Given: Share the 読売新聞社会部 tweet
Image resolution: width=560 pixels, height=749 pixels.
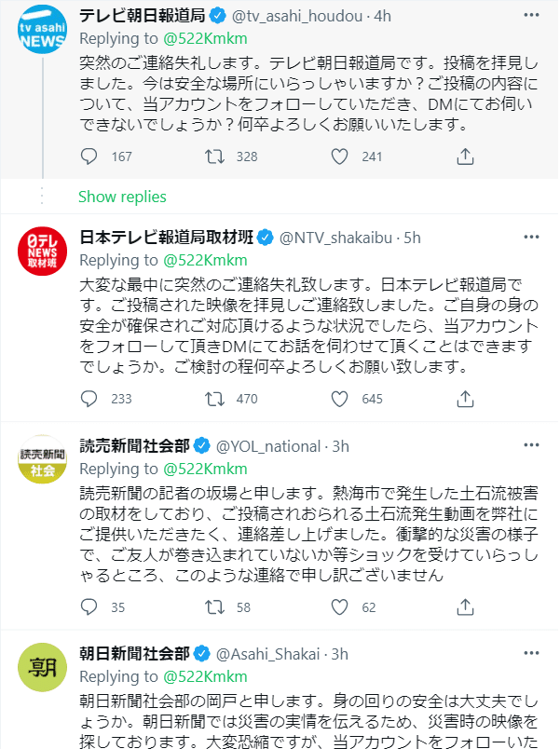Looking at the screenshot, I should click(465, 606).
